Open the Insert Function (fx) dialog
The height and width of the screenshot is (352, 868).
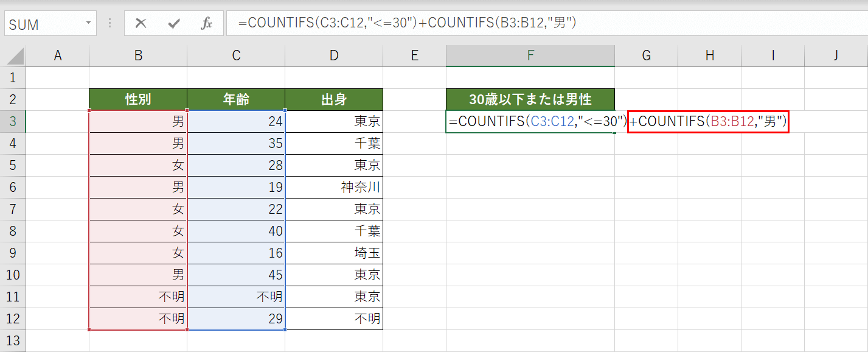tap(207, 24)
